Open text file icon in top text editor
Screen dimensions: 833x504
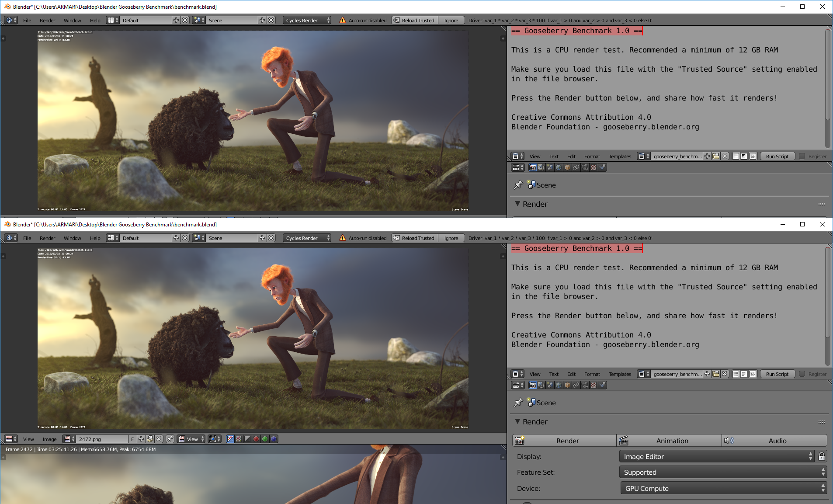716,156
